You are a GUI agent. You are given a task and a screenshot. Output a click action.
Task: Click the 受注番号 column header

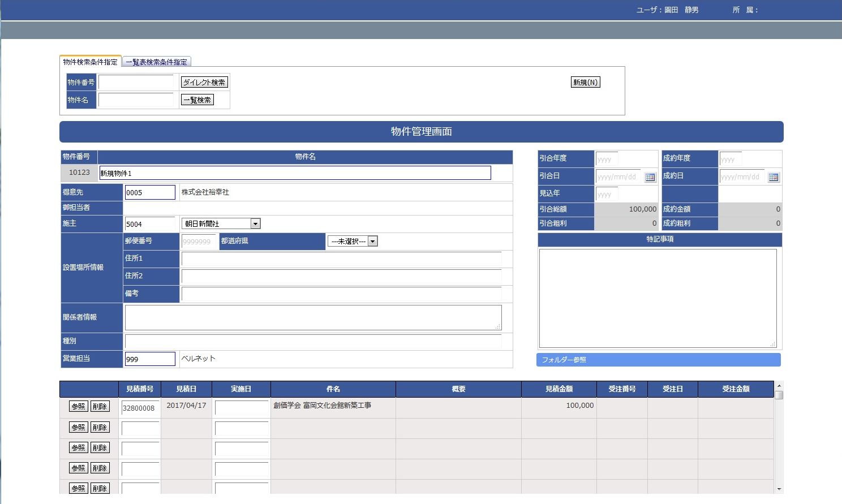622,389
